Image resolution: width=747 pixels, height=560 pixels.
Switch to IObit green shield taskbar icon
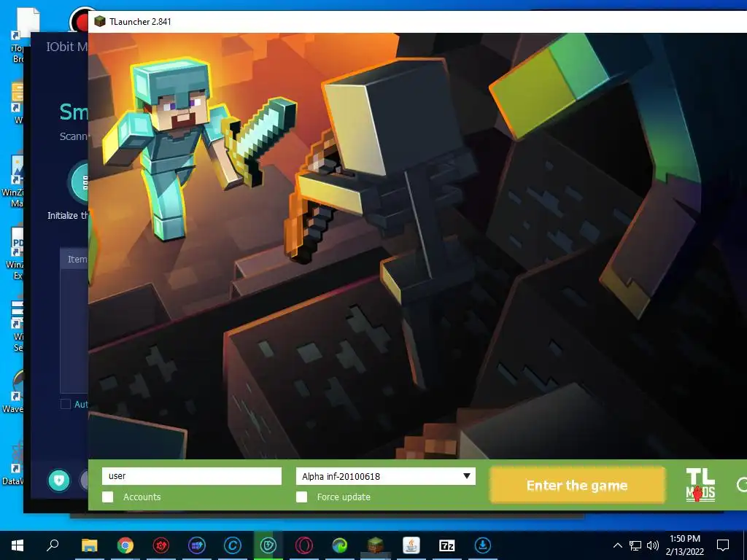point(268,545)
